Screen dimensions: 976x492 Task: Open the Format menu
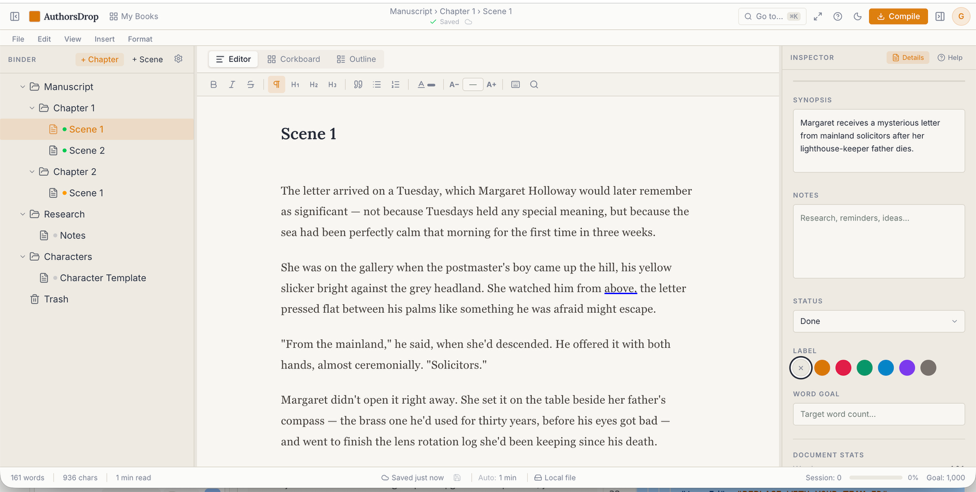click(140, 39)
